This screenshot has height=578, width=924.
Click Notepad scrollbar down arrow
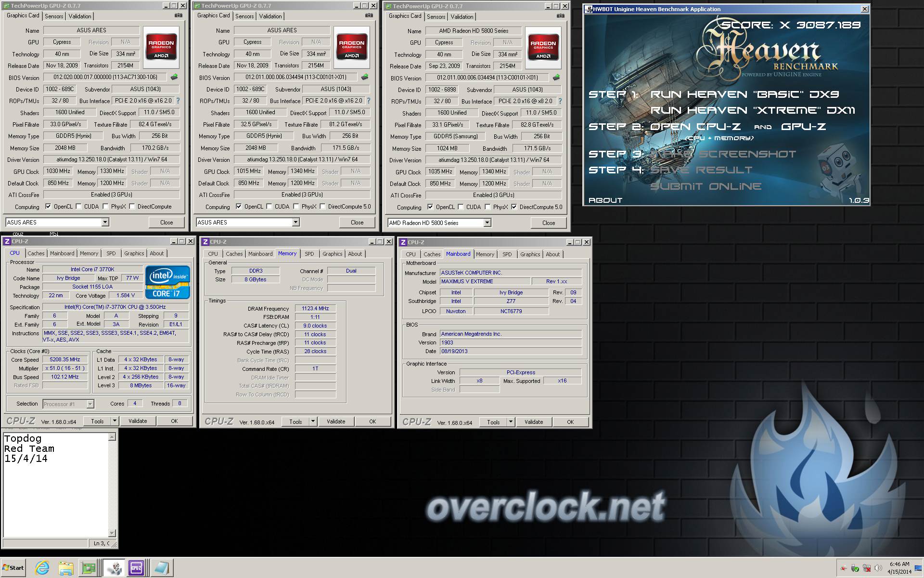112,533
